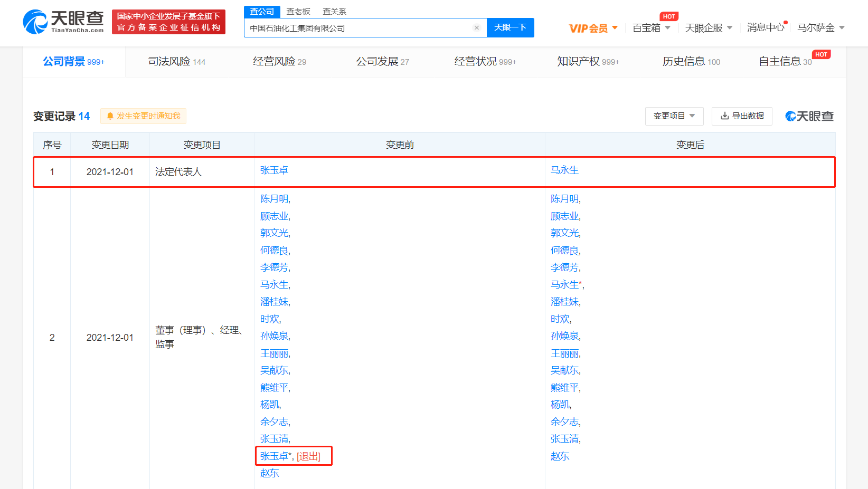Open 马永生 link in row 2 变更前 list
This screenshot has width=868, height=489.
coord(275,285)
